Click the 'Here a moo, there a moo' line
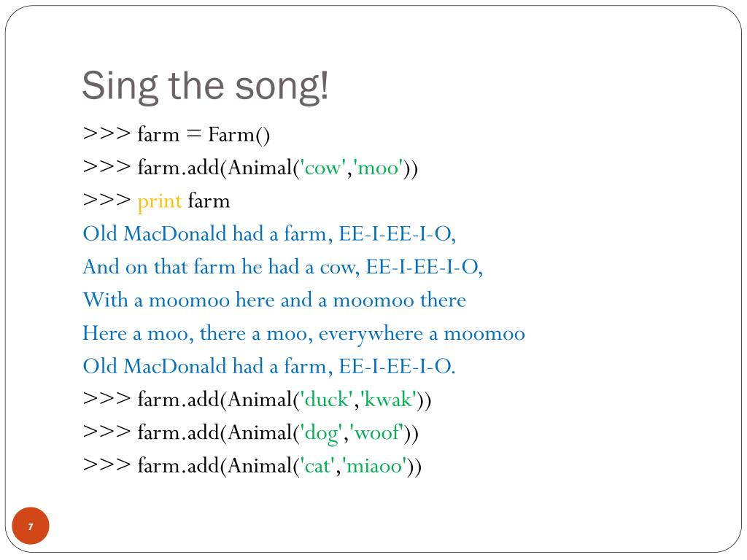The height and width of the screenshot is (560, 747). (x=304, y=333)
